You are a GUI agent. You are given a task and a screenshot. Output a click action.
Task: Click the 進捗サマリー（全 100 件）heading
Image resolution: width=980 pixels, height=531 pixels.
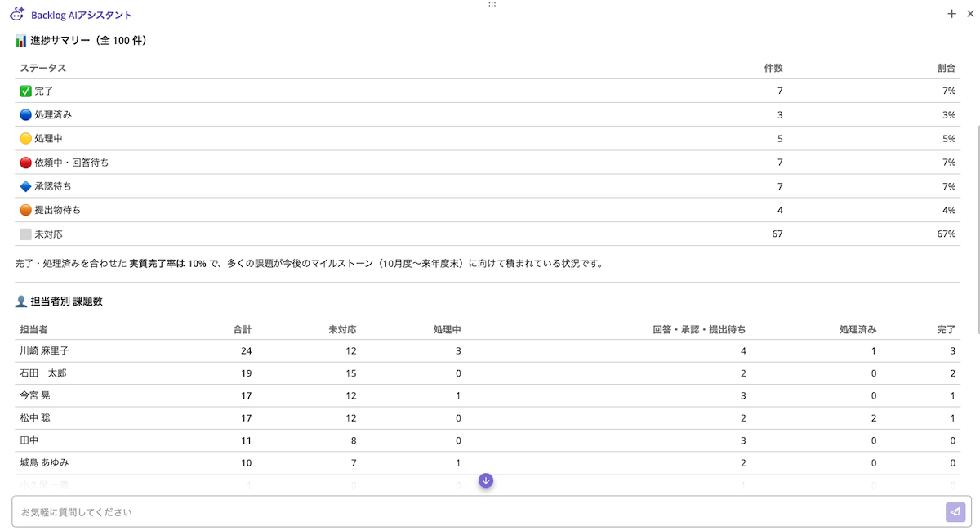coord(88,40)
